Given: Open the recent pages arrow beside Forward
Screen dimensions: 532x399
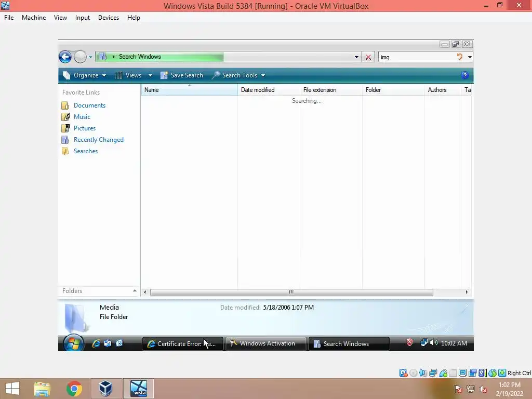Looking at the screenshot, I should [x=90, y=57].
